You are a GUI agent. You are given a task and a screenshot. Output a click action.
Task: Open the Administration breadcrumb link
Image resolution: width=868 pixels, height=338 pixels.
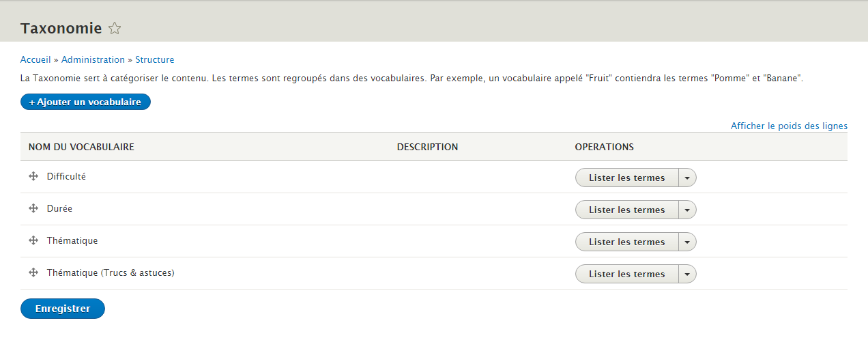point(93,60)
